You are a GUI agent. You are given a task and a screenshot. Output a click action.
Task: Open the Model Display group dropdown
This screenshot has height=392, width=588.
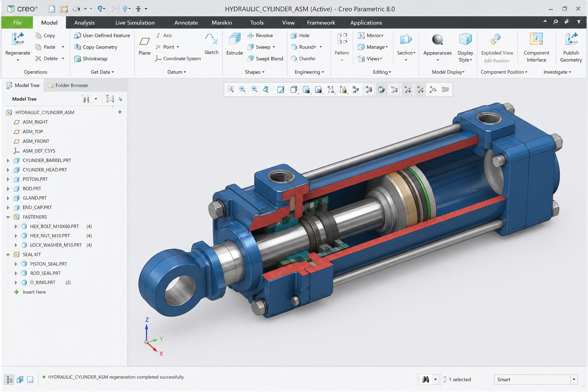[x=448, y=72]
